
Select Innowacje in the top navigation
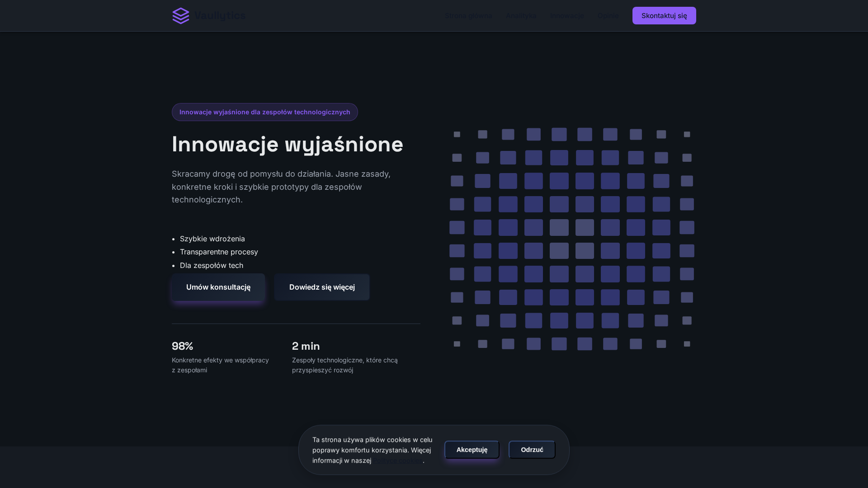567,16
